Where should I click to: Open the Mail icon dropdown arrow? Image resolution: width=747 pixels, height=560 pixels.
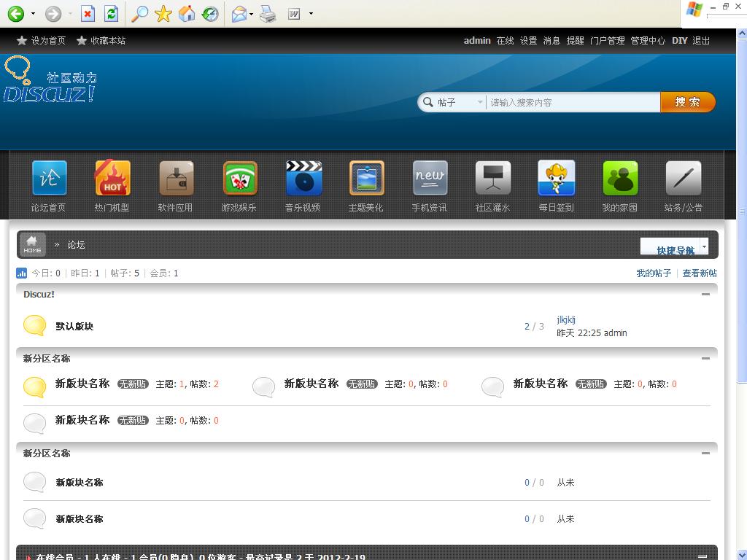click(x=251, y=14)
